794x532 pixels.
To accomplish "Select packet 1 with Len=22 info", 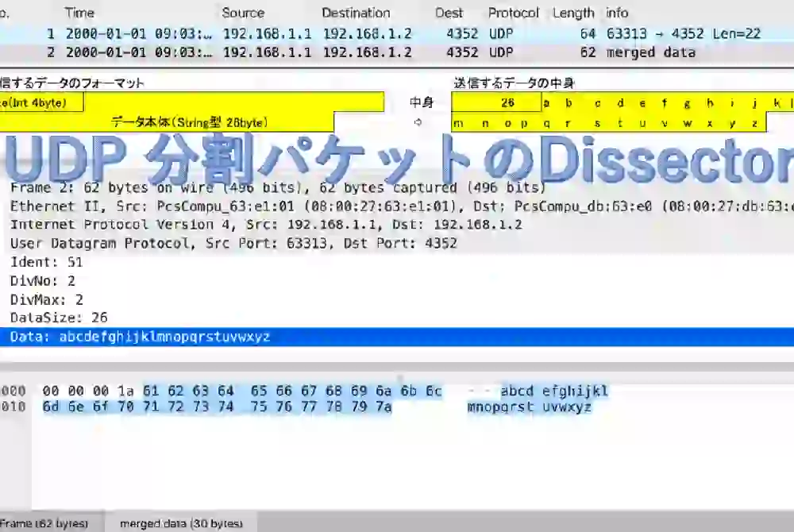I will [397, 34].
